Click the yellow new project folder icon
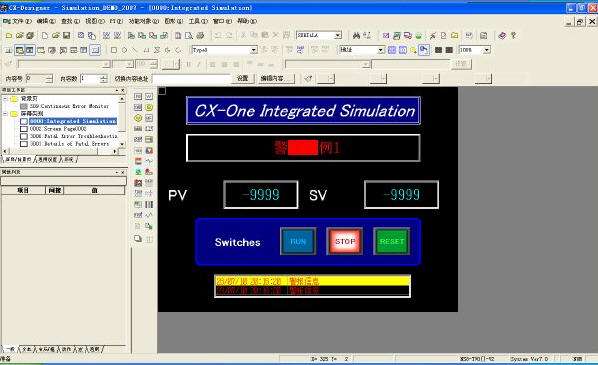 pos(9,35)
